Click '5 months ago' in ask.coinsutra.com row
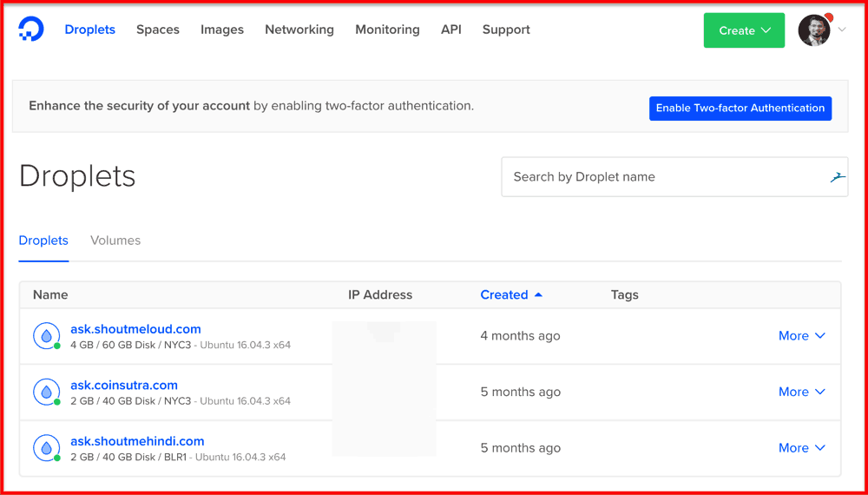 [520, 392]
